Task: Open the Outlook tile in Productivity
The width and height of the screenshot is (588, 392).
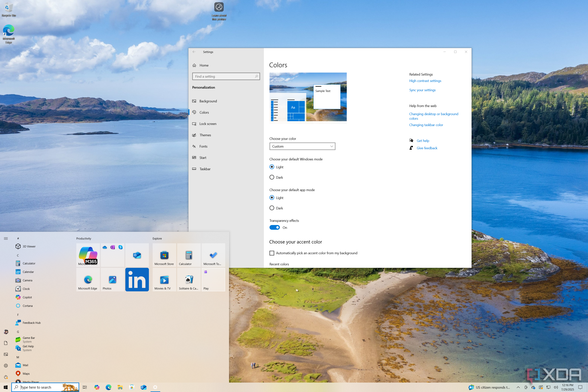Action: point(137,255)
